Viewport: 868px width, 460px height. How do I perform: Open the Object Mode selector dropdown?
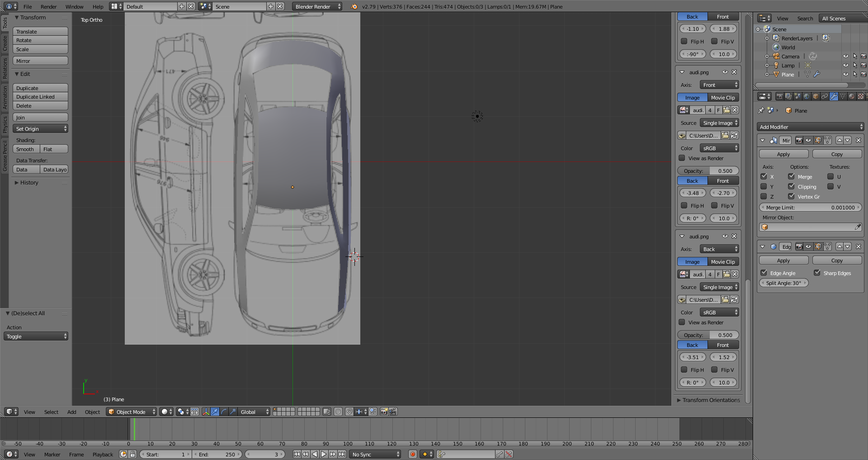point(131,412)
